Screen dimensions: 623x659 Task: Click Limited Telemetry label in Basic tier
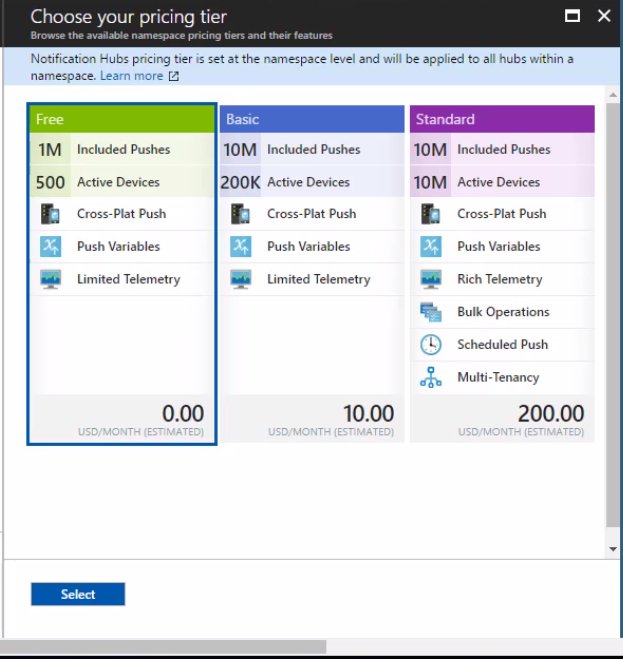tap(319, 279)
